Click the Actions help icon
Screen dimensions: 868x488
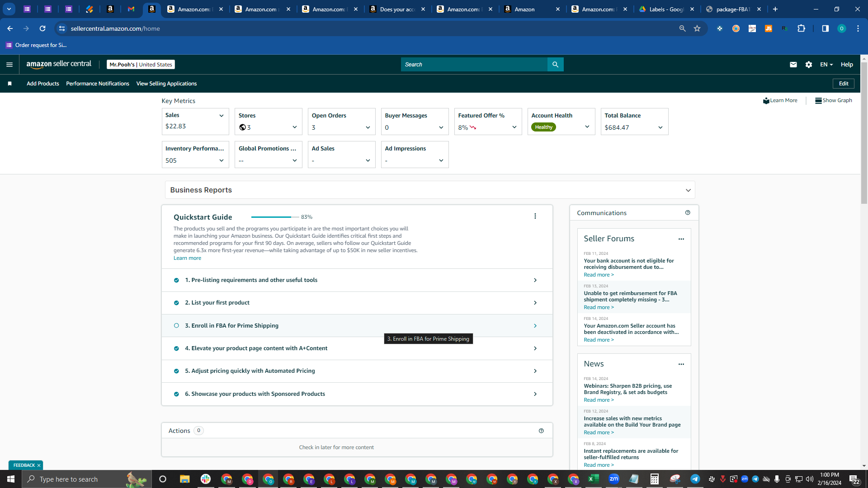point(541,431)
